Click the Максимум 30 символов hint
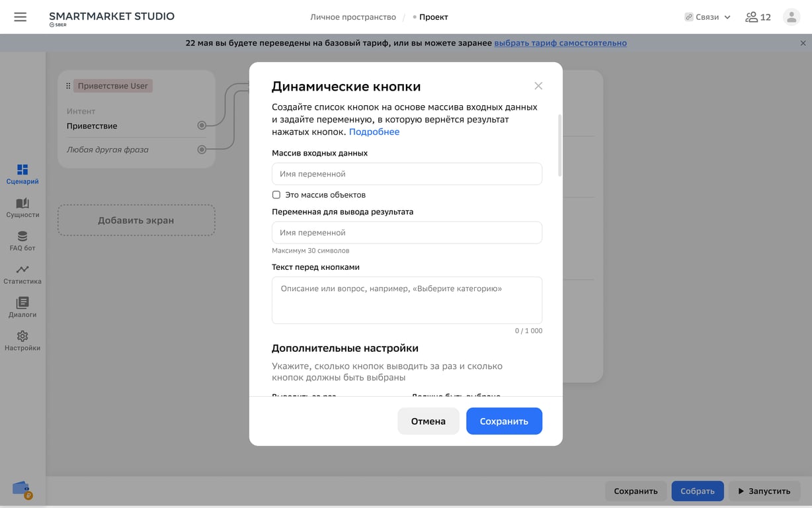Screen dimensions: 812x508 point(311,251)
